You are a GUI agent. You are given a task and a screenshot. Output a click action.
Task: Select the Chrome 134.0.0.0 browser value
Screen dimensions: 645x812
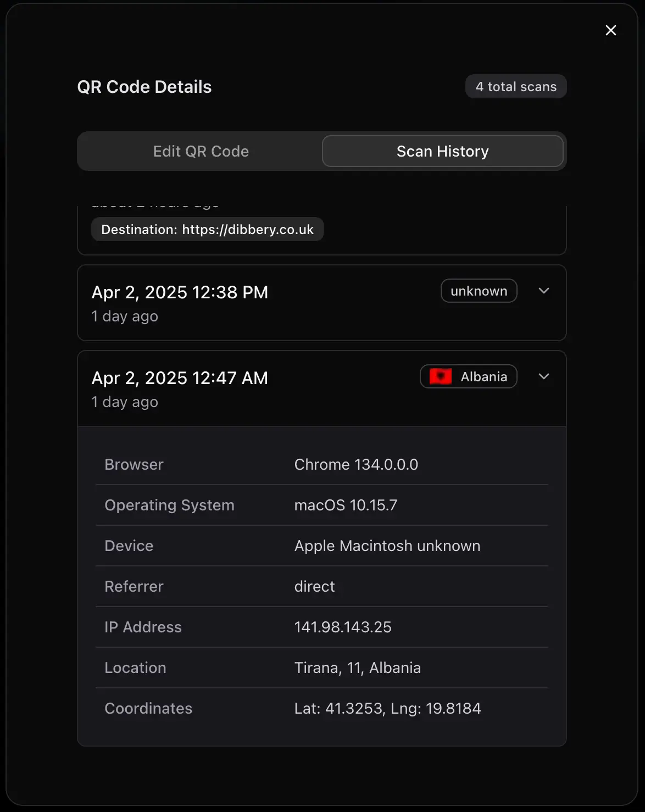(x=356, y=464)
